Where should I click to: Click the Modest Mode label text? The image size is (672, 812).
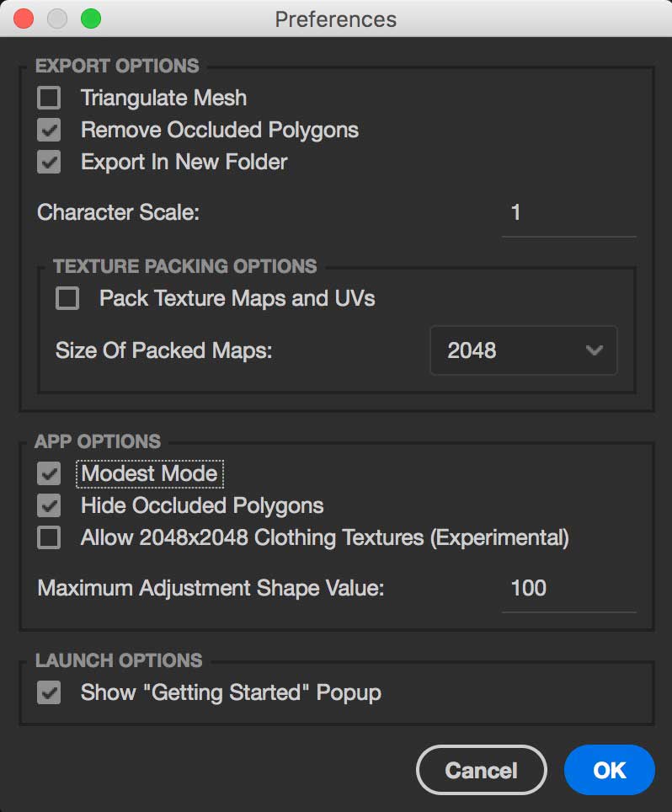click(149, 474)
